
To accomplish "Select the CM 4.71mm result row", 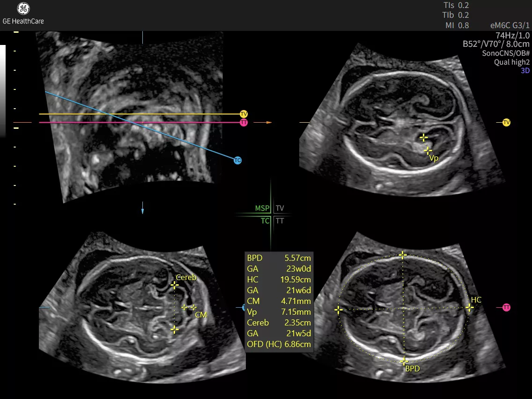I will point(279,301).
